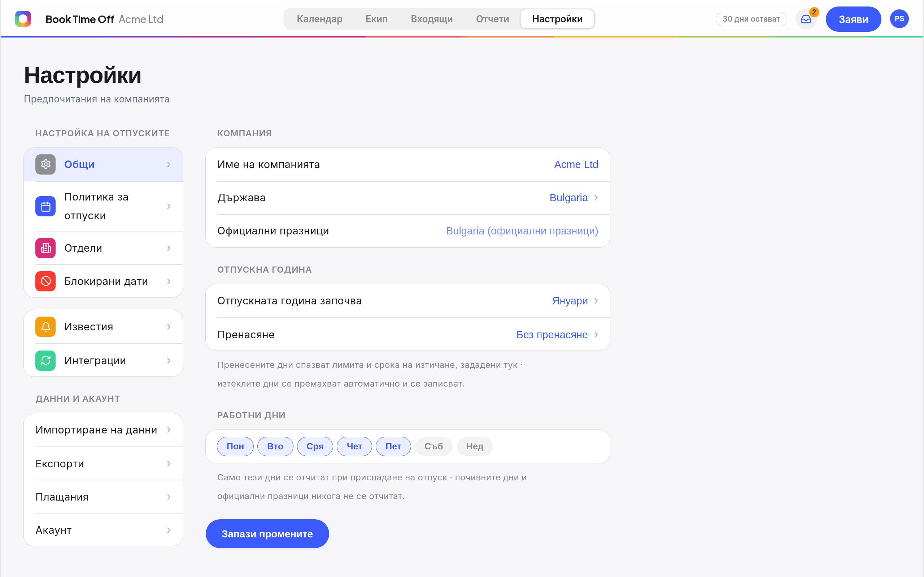924x577 pixels.
Task: Disable the Пон working day
Action: [235, 446]
